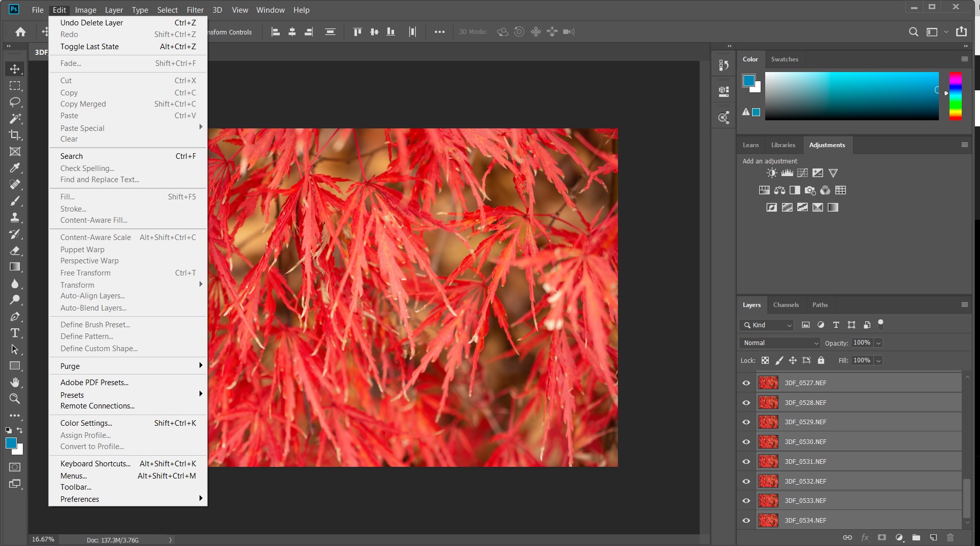Select the Type tool

[15, 333]
